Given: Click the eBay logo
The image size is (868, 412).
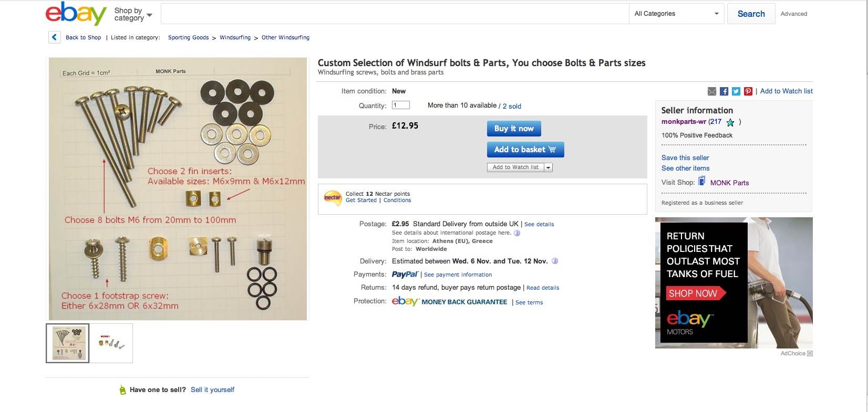Looking at the screenshot, I should pyautogui.click(x=76, y=14).
